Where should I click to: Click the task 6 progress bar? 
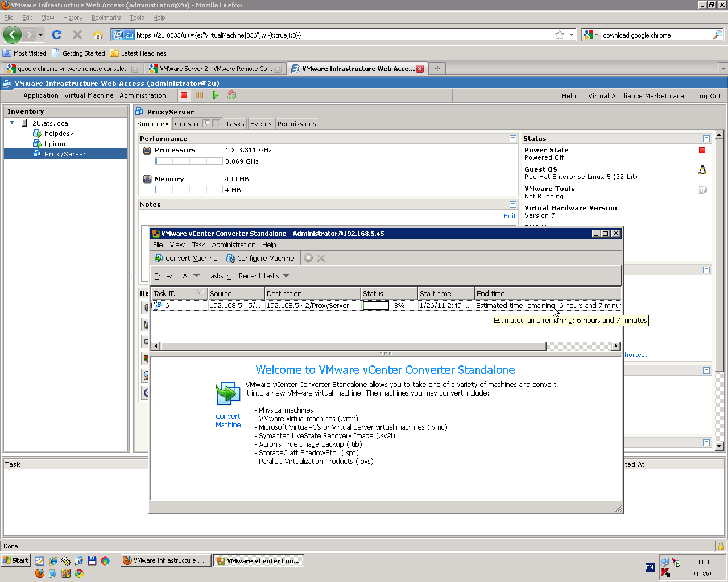pyautogui.click(x=376, y=306)
